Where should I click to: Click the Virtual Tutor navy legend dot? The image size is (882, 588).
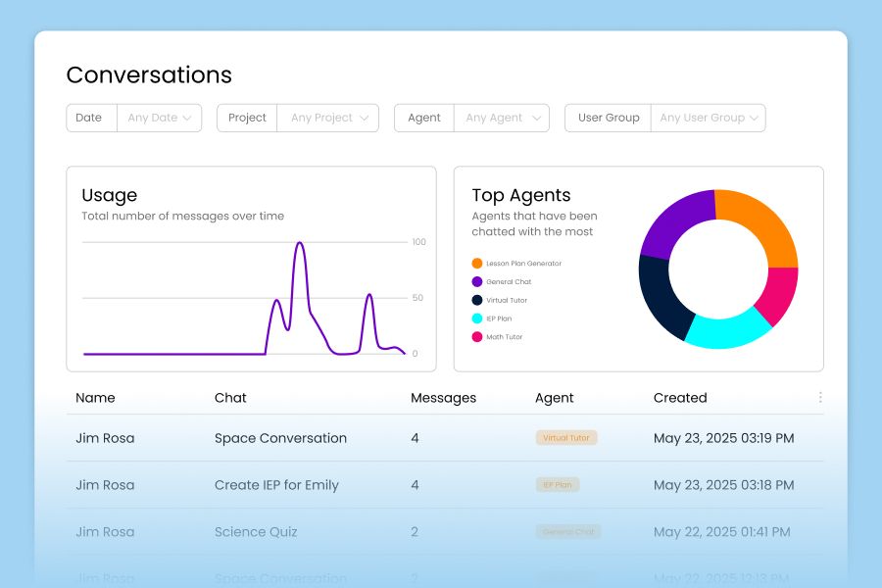(x=478, y=300)
